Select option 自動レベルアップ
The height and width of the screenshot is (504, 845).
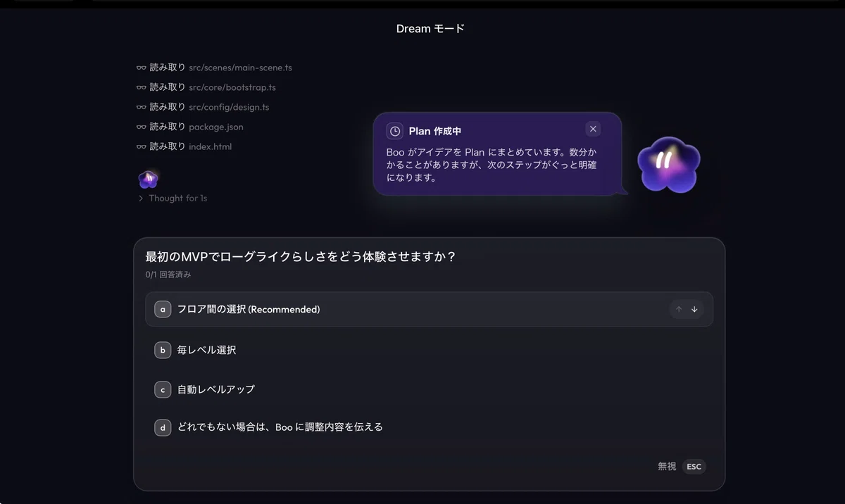point(429,389)
